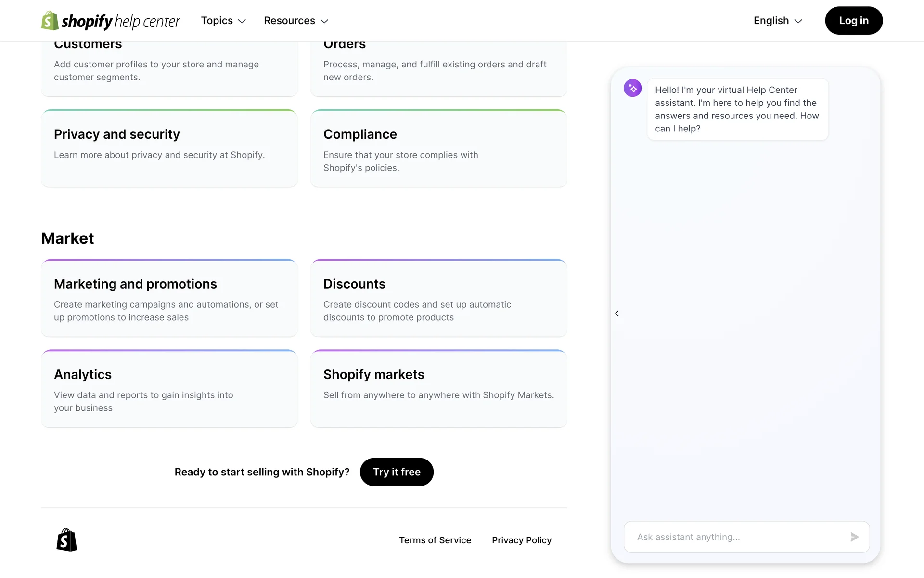Viewport: 924px width, 578px height.
Task: Click the Shopify help center logo
Action: (x=111, y=21)
